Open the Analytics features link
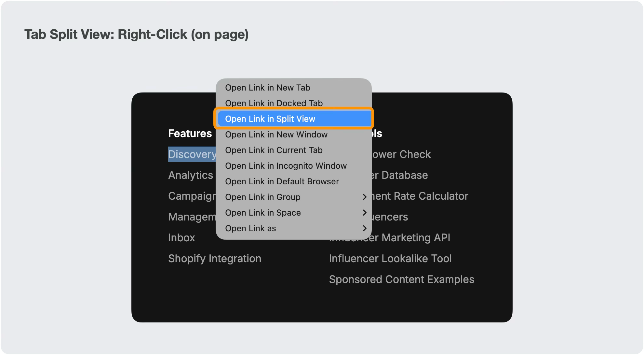 coord(191,175)
